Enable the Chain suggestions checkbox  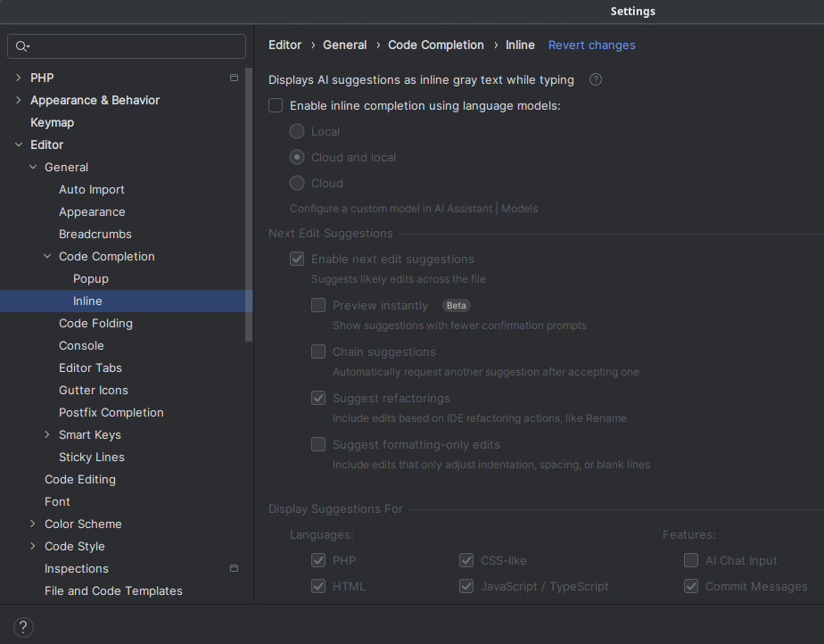tap(318, 351)
